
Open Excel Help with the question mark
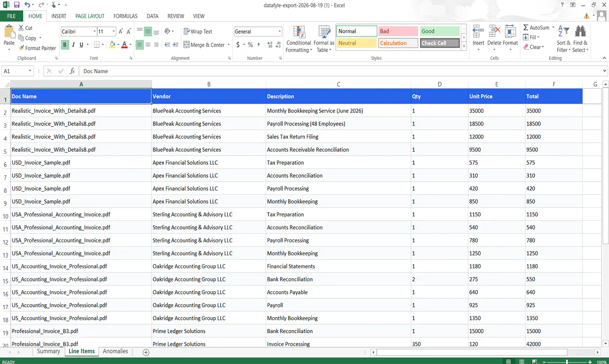(x=562, y=5)
